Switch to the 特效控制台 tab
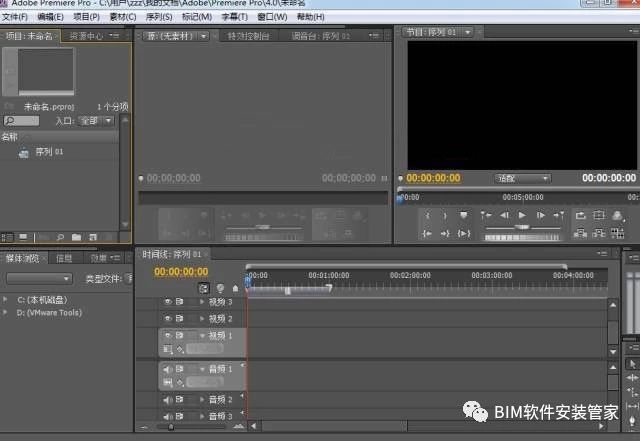Image resolution: width=640 pixels, height=441 pixels. [x=248, y=36]
